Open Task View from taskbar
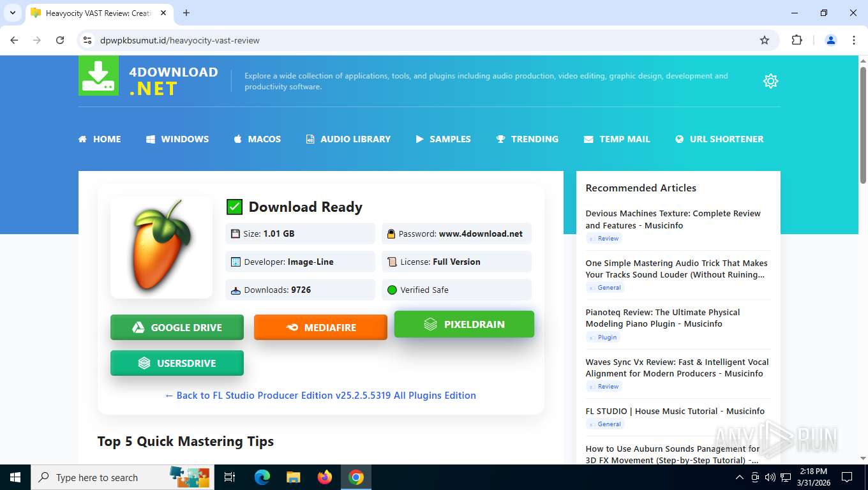868x490 pixels. click(230, 477)
